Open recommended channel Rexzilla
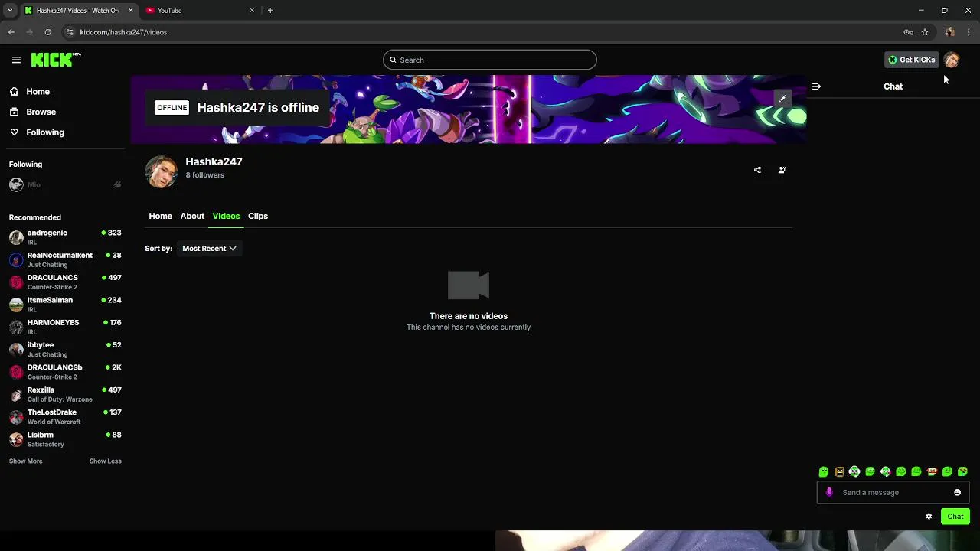Screen dimensions: 980x551 (65, 394)
